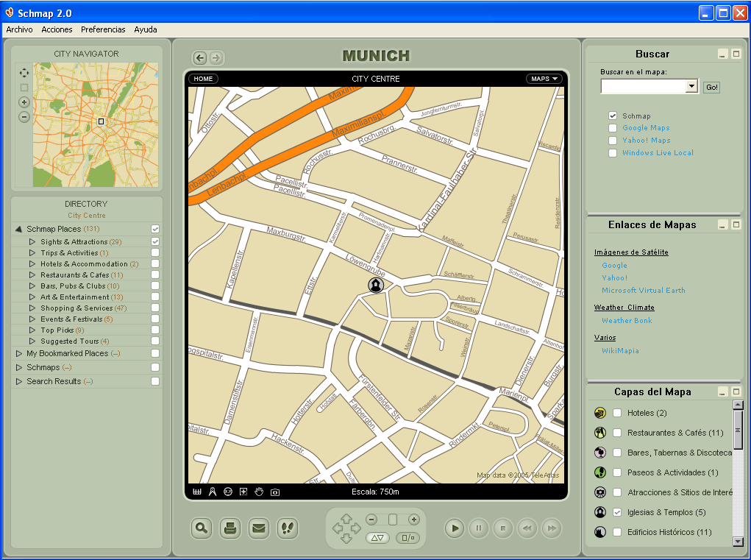Pan the map right with arrow

356,528
